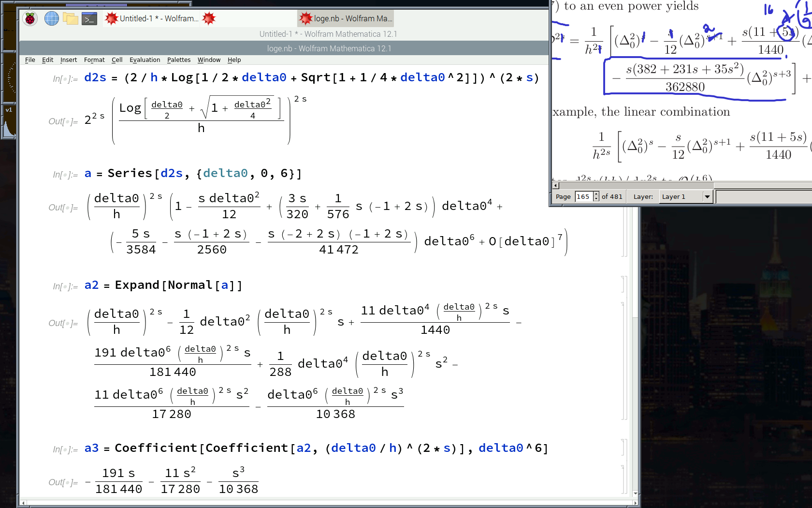Open the File menu
This screenshot has width=812, height=508.
[30, 60]
